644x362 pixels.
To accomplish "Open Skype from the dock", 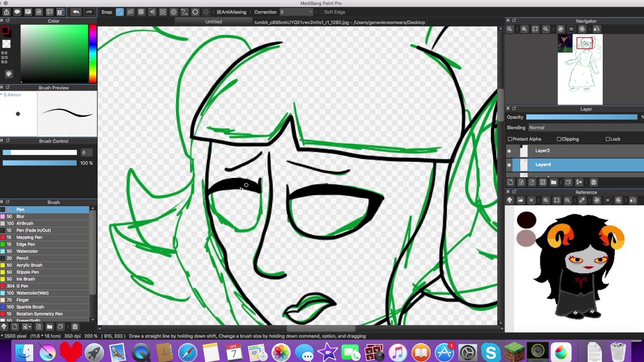I will coord(491,352).
